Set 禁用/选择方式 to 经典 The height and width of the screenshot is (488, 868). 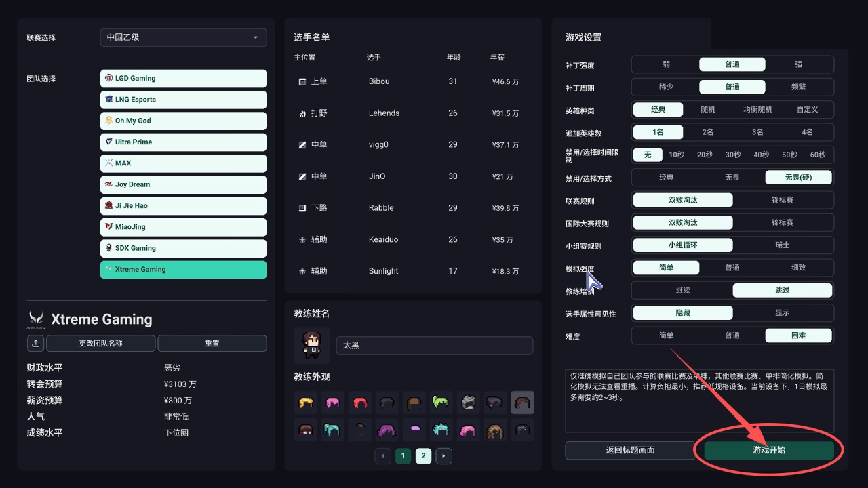pyautogui.click(x=666, y=177)
